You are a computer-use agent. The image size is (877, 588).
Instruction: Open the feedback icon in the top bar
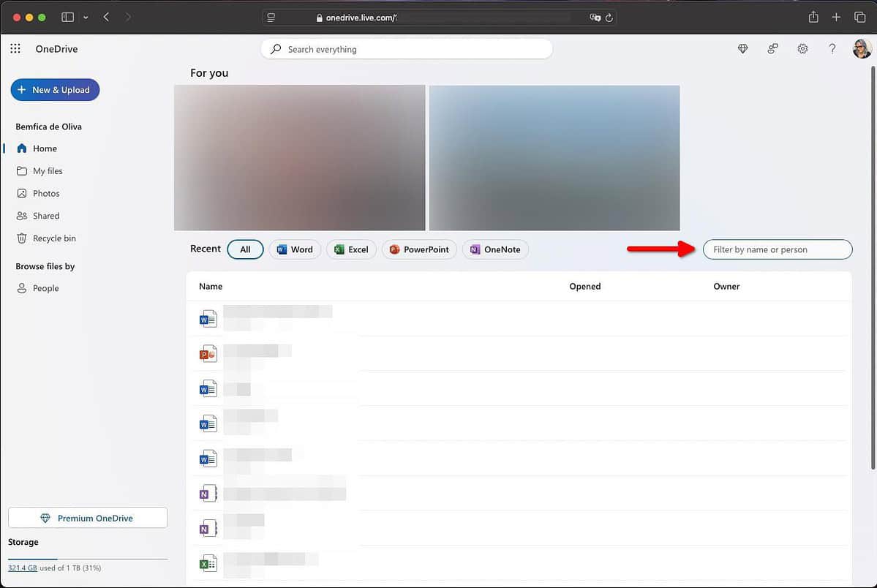[x=772, y=48]
